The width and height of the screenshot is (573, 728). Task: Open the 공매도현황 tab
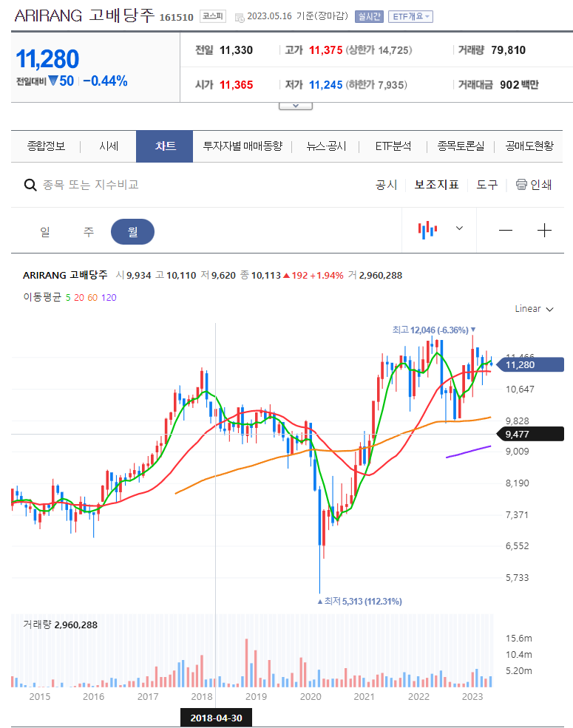click(x=529, y=146)
